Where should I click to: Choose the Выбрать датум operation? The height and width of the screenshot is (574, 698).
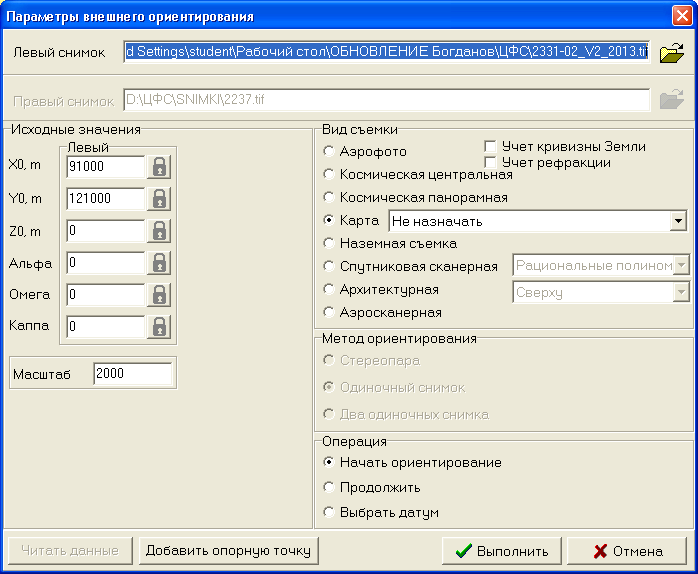[x=329, y=512]
